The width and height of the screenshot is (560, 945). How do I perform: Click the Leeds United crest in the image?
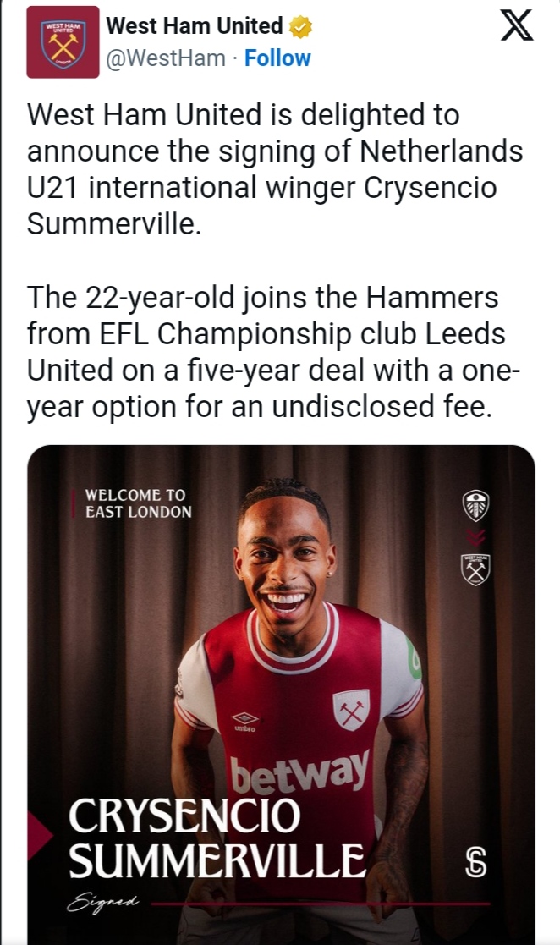pos(475,505)
